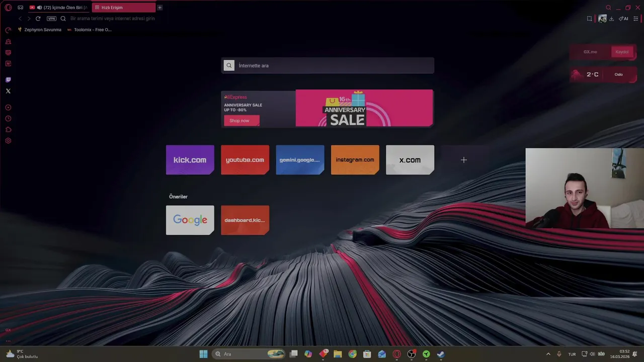Take a snapshot with the capture icon
Image resolution: width=644 pixels, height=362 pixels.
pos(589,19)
